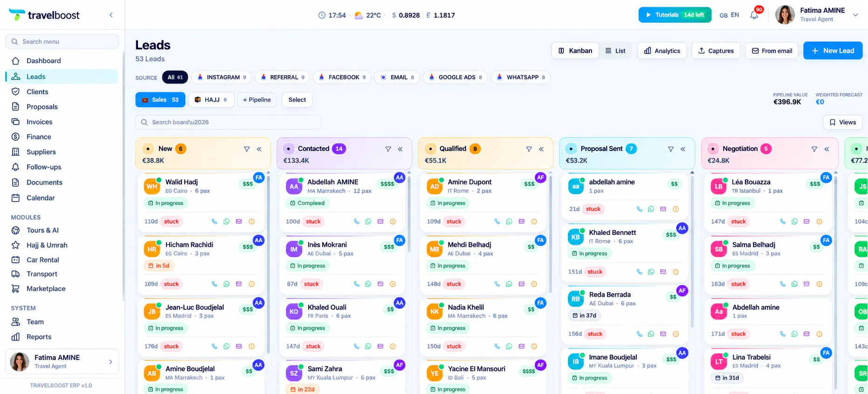Filter source by Google Ads
868x394 pixels.
tap(455, 77)
